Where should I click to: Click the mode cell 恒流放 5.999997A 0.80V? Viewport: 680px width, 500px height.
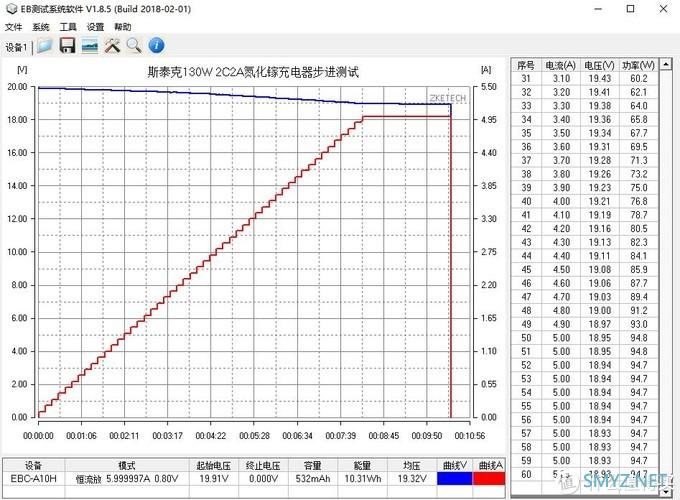click(x=127, y=479)
